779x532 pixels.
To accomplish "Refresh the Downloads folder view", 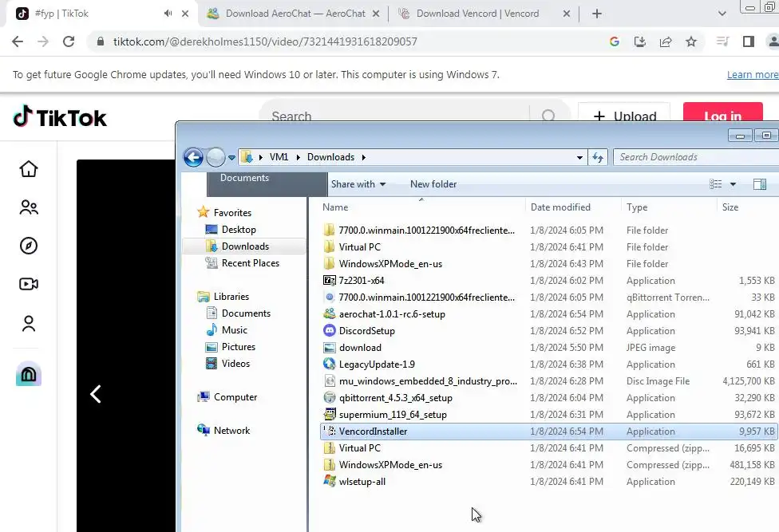I will coord(598,157).
